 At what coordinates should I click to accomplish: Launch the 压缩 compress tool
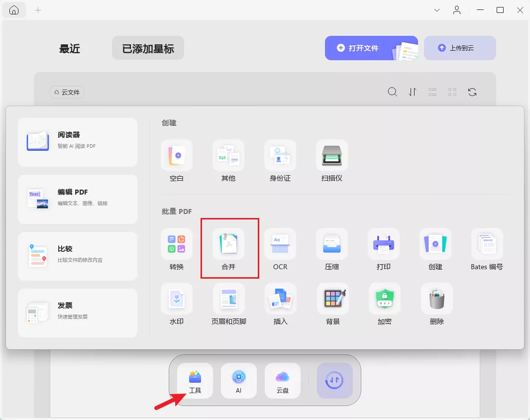(x=332, y=249)
